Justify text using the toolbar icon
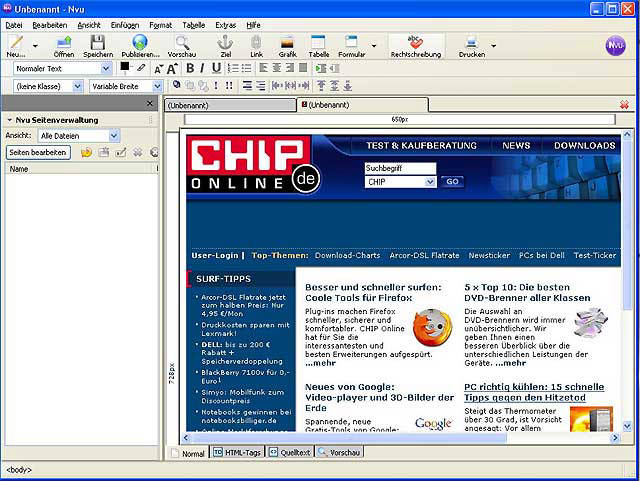This screenshot has height=481, width=640. pyautogui.click(x=303, y=68)
